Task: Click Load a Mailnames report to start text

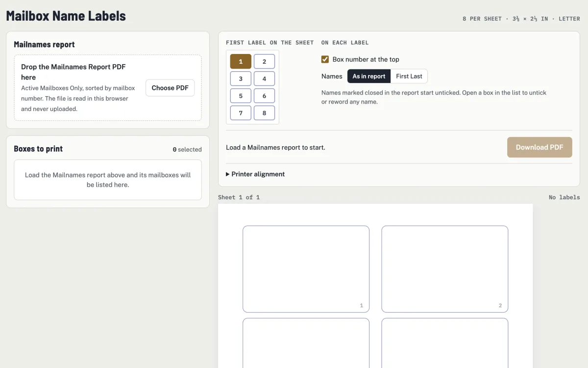Action: coord(275,147)
